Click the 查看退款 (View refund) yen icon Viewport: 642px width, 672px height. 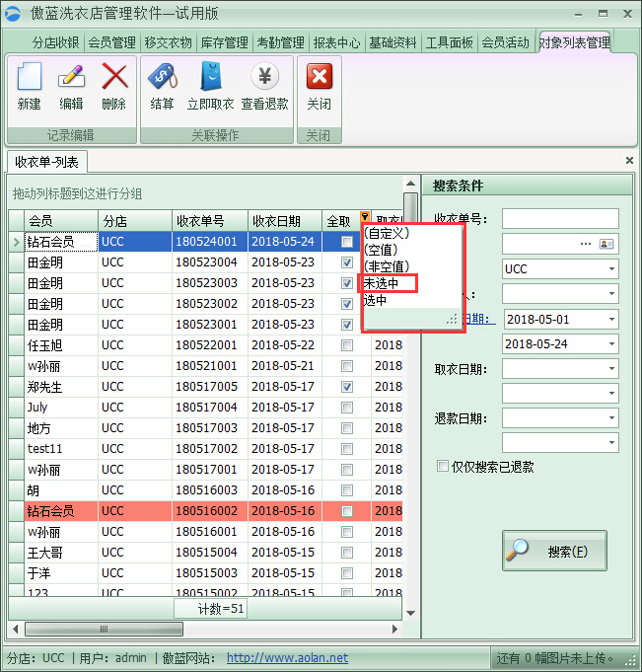click(x=264, y=78)
